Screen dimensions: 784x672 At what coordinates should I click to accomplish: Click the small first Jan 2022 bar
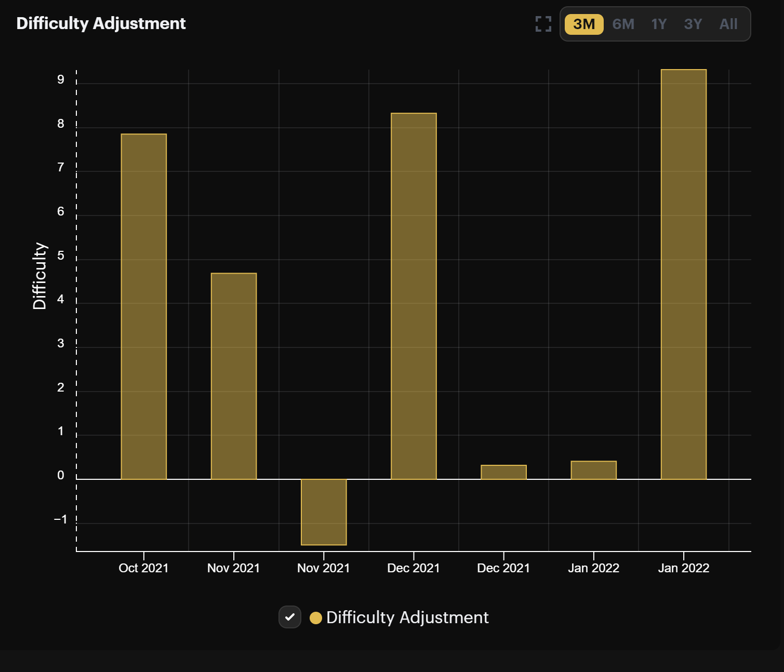[593, 470]
